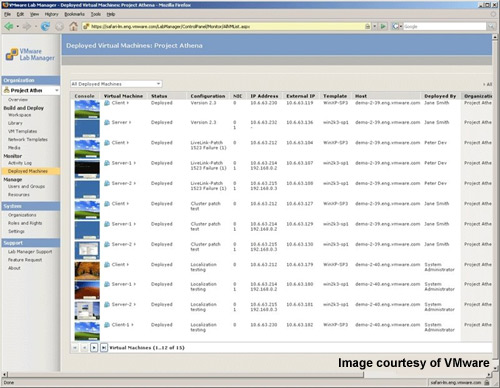
Task: Go to the VM Templates link
Action: coord(23,131)
